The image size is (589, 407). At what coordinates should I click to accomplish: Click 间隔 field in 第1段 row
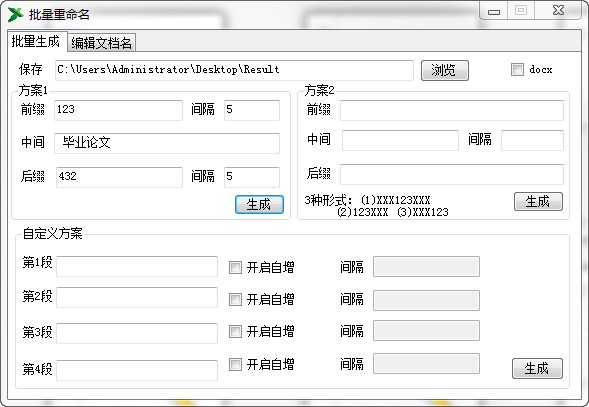point(426,266)
